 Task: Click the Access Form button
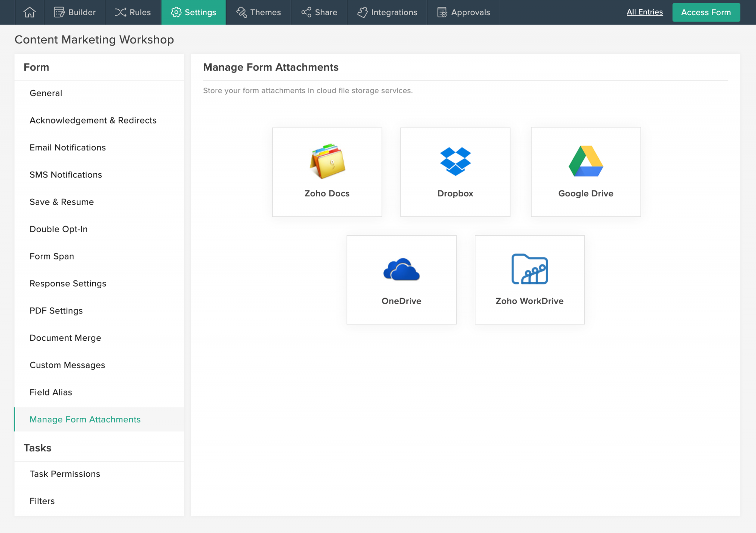(706, 12)
